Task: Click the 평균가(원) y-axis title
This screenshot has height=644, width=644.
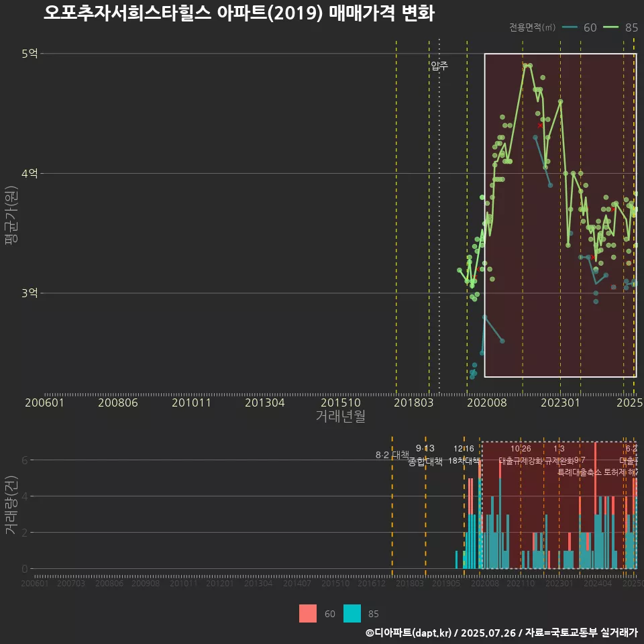Action: [11, 215]
